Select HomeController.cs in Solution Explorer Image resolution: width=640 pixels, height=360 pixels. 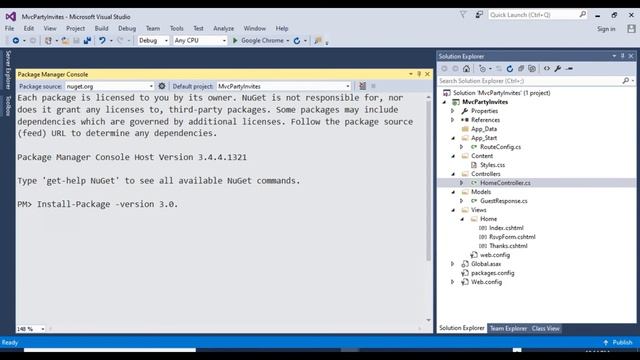pos(505,183)
